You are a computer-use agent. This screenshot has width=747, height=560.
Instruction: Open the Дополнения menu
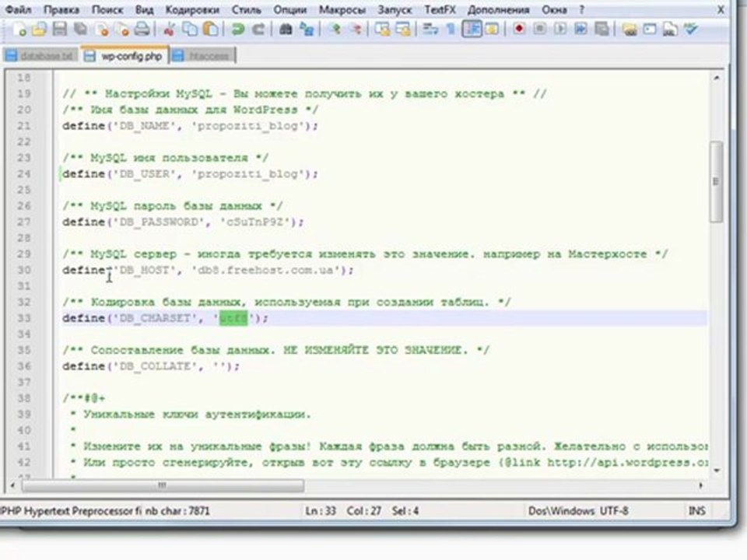click(x=498, y=9)
